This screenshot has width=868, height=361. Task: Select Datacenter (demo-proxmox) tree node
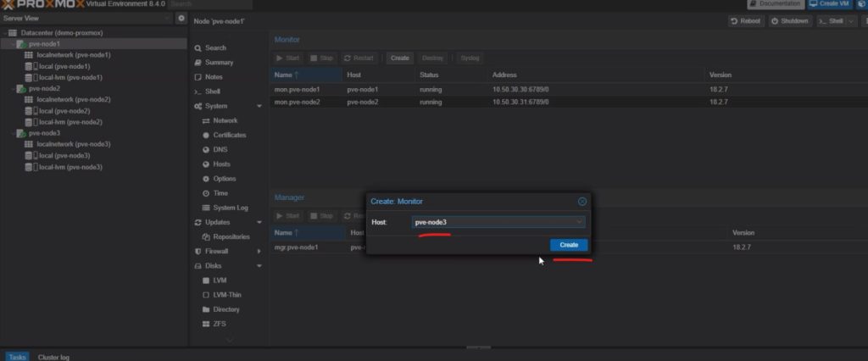coord(61,33)
